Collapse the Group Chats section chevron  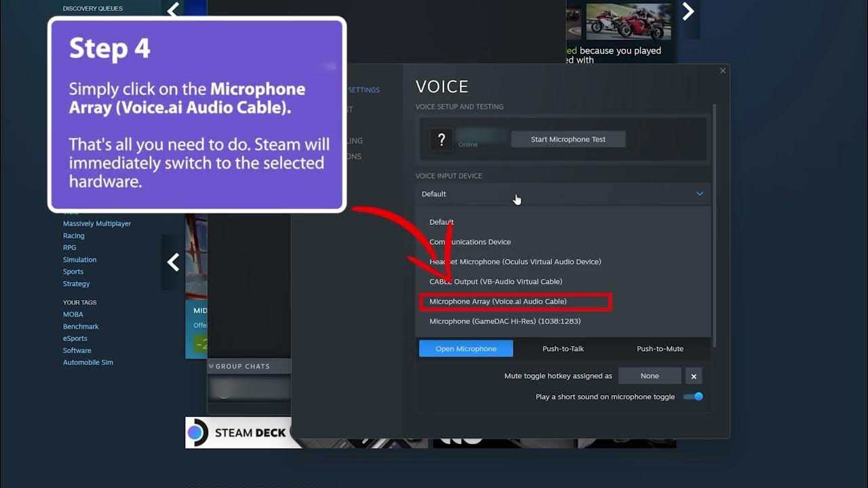[211, 366]
